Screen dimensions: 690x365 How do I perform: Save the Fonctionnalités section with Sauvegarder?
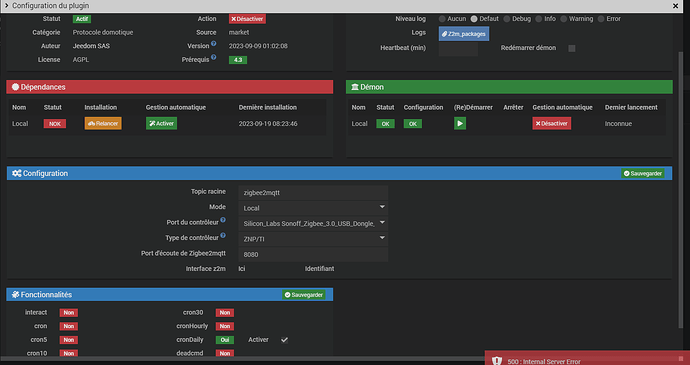coord(304,295)
